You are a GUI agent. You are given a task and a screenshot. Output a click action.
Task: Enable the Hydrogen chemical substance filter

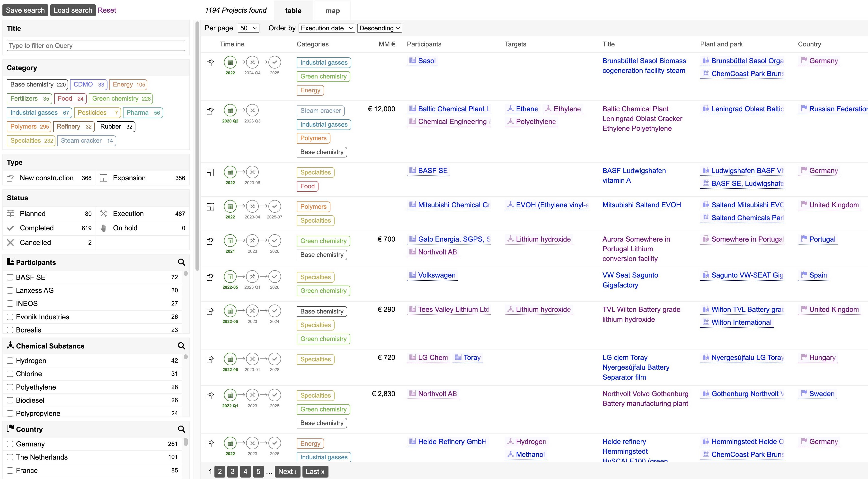(10, 360)
